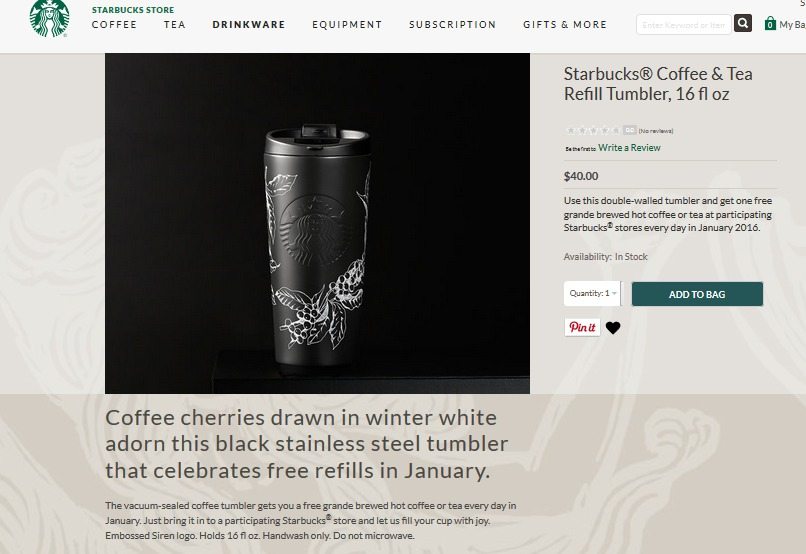Open the Subscription menu
Screen dimensions: 806x554
click(x=453, y=25)
